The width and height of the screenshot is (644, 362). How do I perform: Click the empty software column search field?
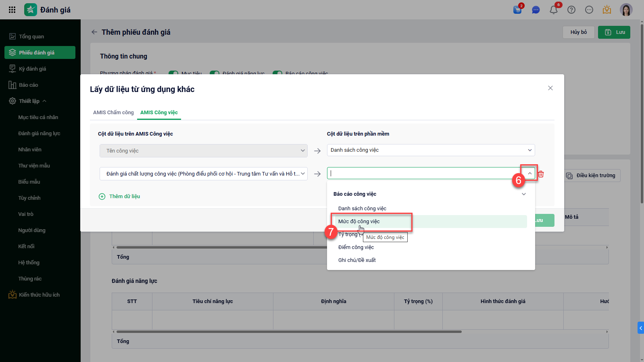point(423,174)
